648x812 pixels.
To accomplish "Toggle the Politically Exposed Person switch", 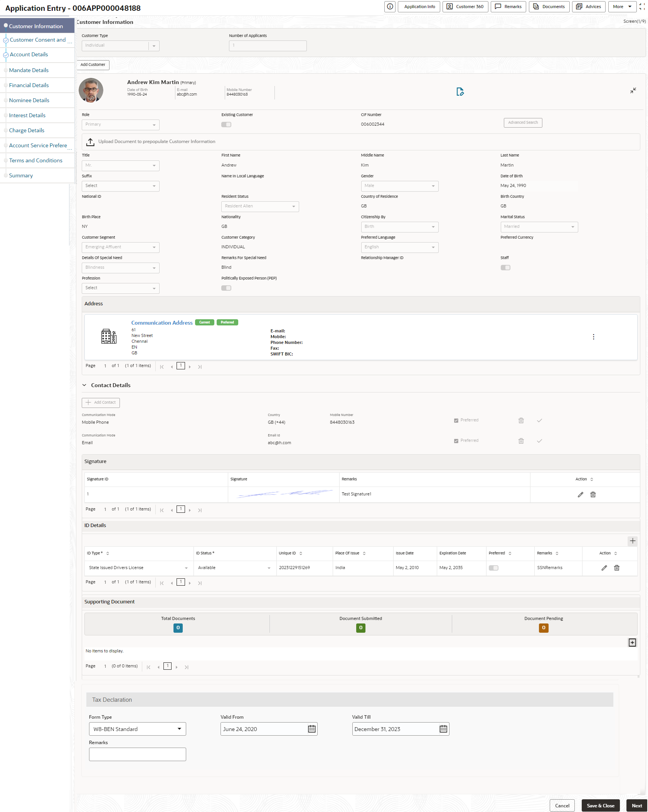I will pyautogui.click(x=226, y=288).
